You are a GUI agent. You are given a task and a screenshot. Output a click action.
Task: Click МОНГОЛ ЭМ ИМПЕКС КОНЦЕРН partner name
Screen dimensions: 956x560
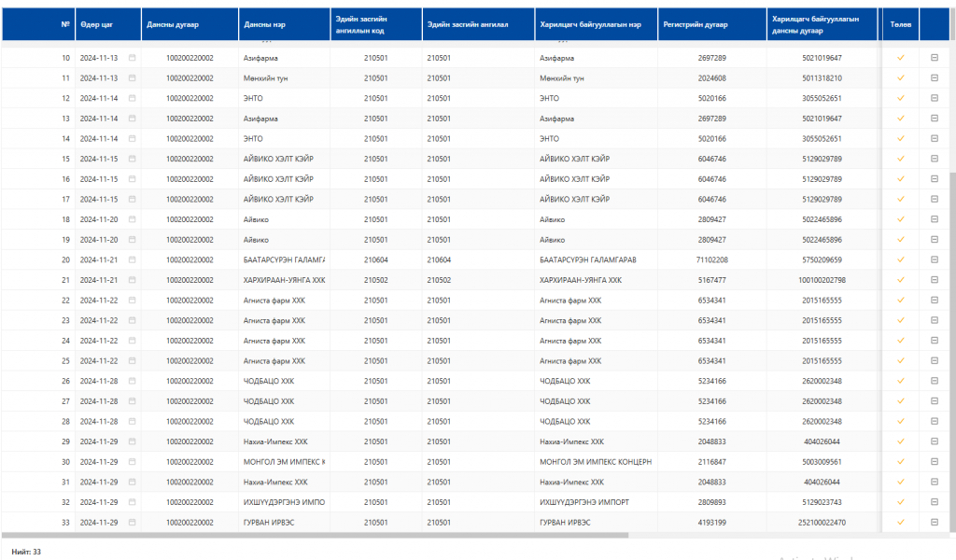[x=596, y=462]
